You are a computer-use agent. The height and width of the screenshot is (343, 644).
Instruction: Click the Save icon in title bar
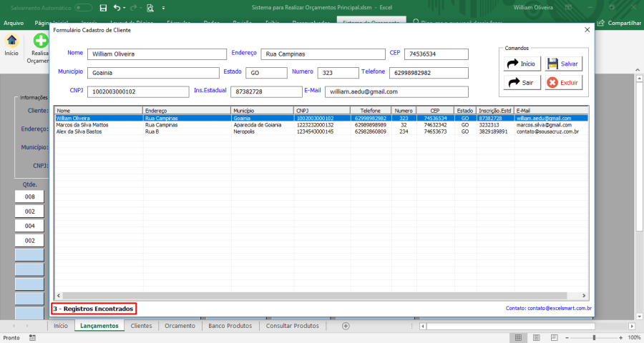(x=104, y=7)
